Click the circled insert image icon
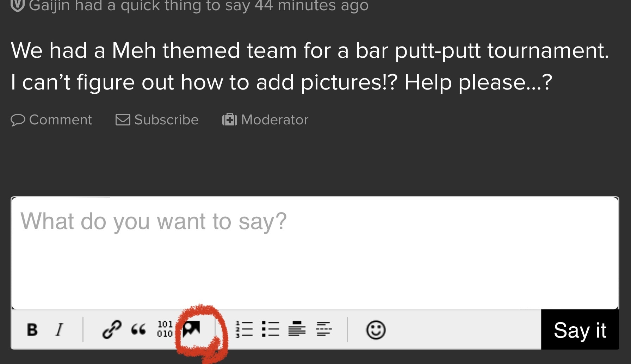Image resolution: width=631 pixels, height=364 pixels. pos(192,329)
